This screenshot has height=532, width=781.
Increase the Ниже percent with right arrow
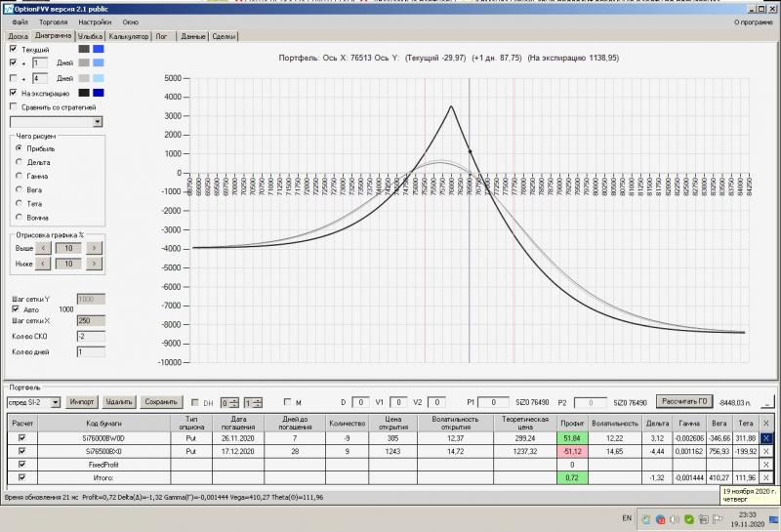point(94,263)
